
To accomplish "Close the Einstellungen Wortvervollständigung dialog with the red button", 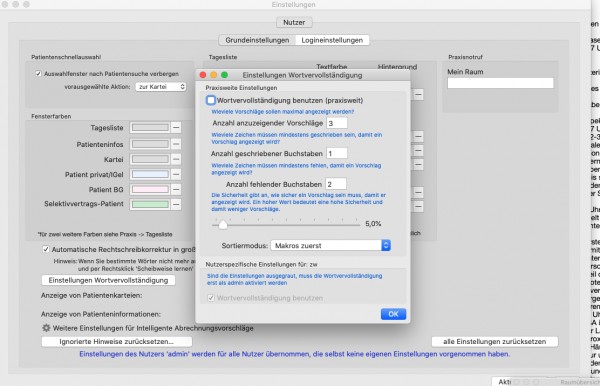I will click(203, 75).
